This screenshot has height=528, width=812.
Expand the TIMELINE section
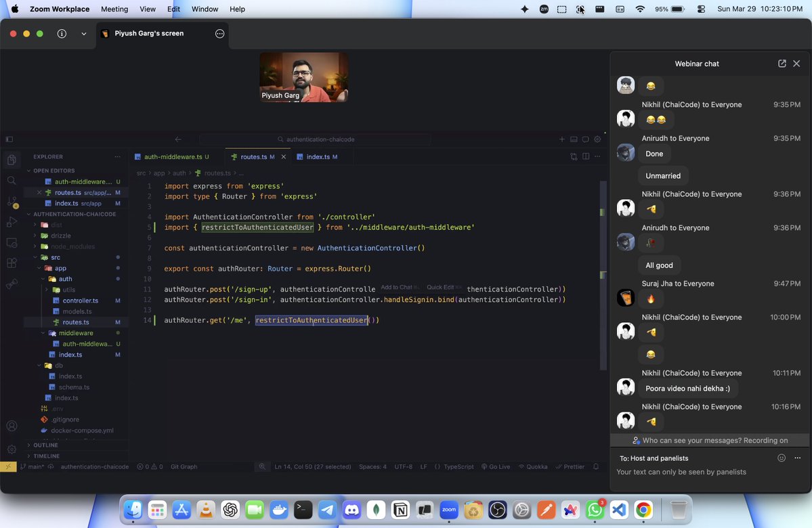[47, 456]
